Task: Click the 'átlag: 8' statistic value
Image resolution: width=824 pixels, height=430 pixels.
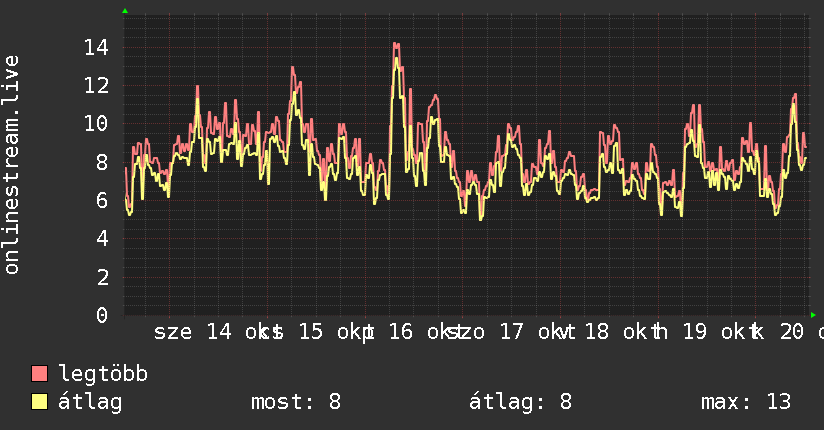Action: [x=520, y=402]
